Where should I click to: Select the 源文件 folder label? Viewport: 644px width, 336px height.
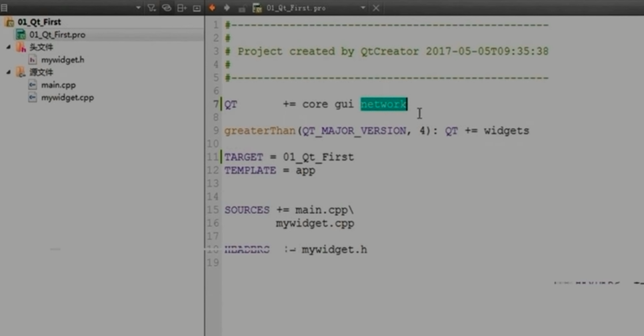click(x=41, y=72)
